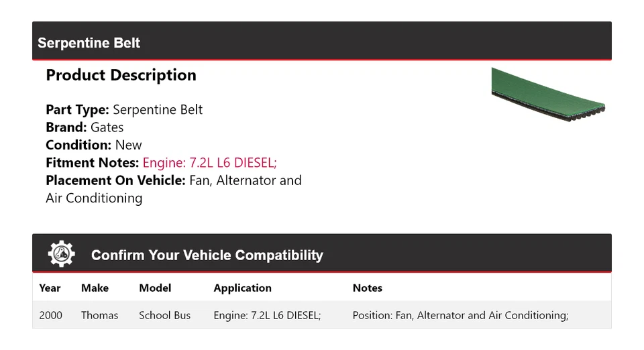The height and width of the screenshot is (350, 644).
Task: Select the School Bus model cell
Action: 164,315
